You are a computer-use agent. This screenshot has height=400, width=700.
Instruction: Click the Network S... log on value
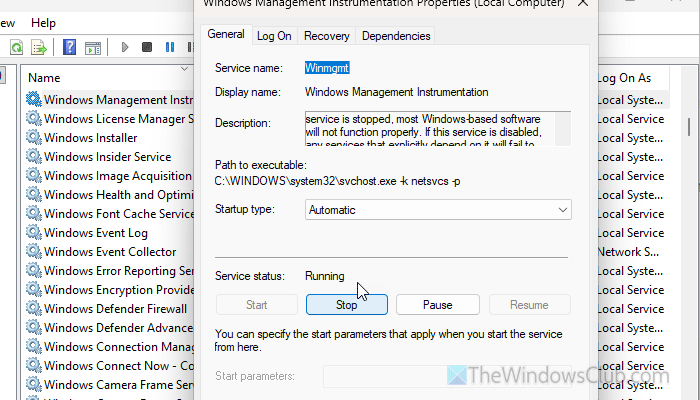click(628, 252)
